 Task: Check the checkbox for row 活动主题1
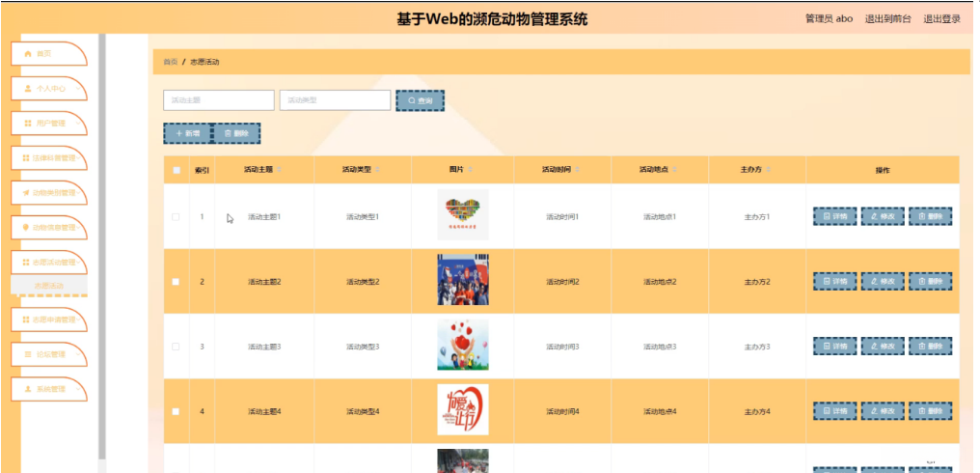click(176, 217)
